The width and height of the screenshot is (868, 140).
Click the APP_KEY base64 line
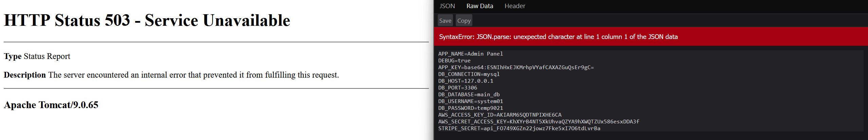pyautogui.click(x=516, y=67)
